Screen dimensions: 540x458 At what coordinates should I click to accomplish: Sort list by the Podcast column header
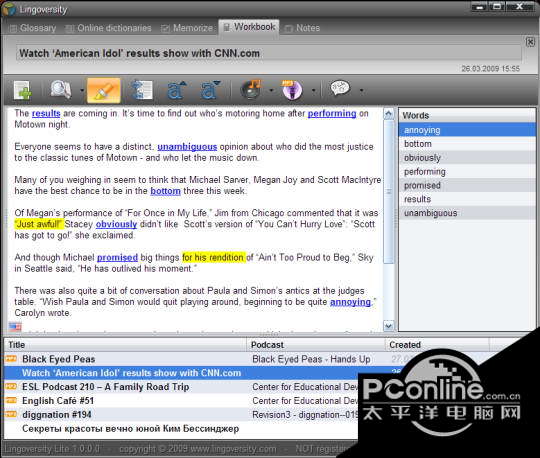(316, 345)
